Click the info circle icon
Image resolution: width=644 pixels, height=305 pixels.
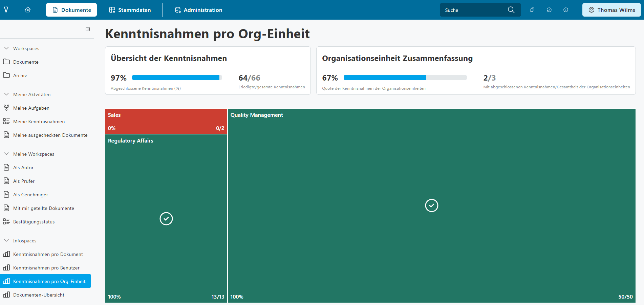[x=565, y=10]
